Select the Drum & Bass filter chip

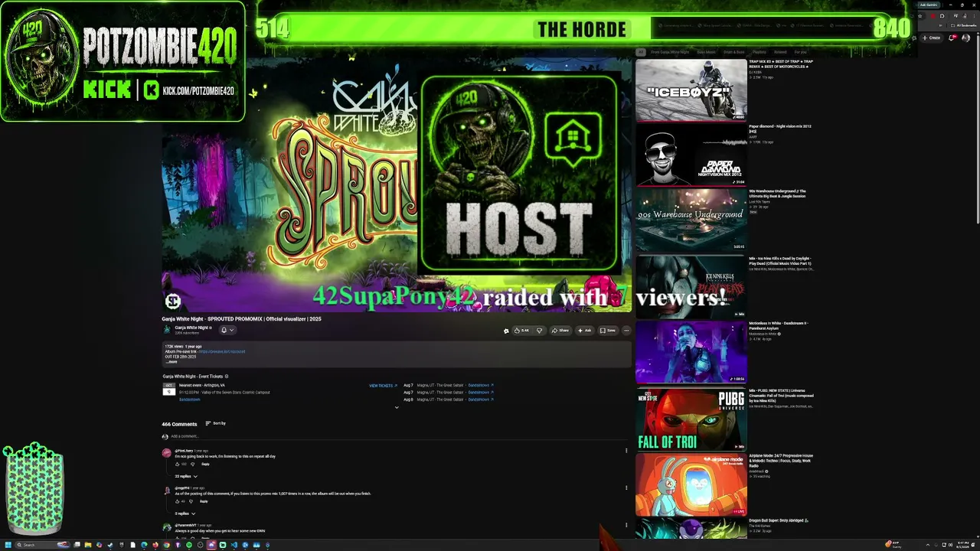pos(734,52)
